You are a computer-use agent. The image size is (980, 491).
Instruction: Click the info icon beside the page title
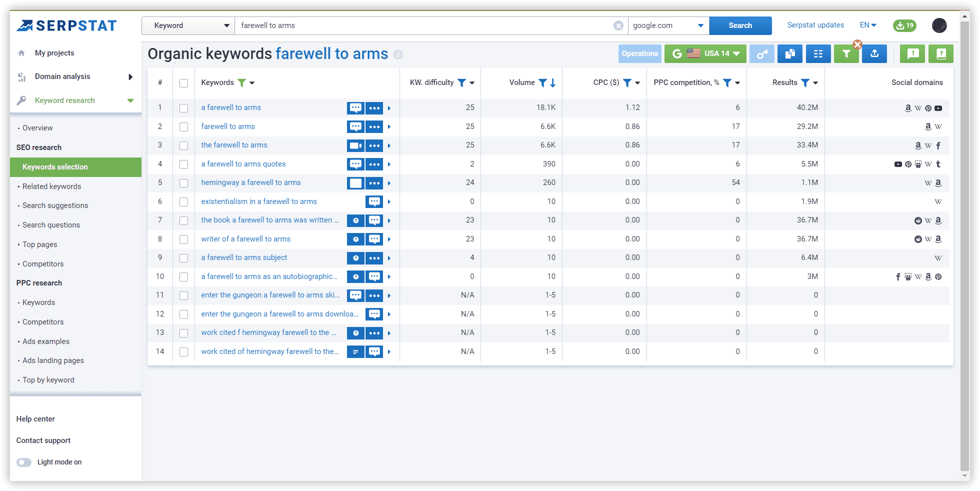[x=398, y=54]
